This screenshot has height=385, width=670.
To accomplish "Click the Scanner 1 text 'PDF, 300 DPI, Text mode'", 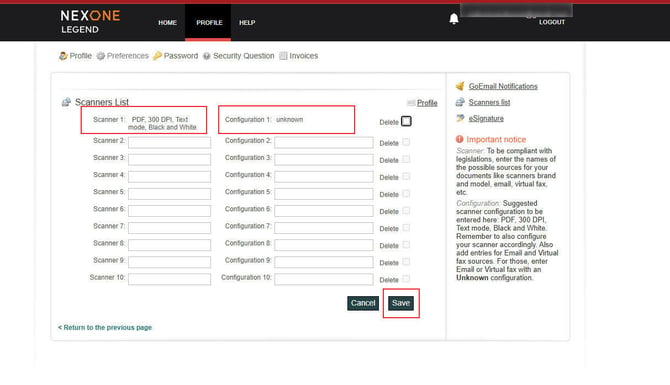I will click(x=162, y=123).
